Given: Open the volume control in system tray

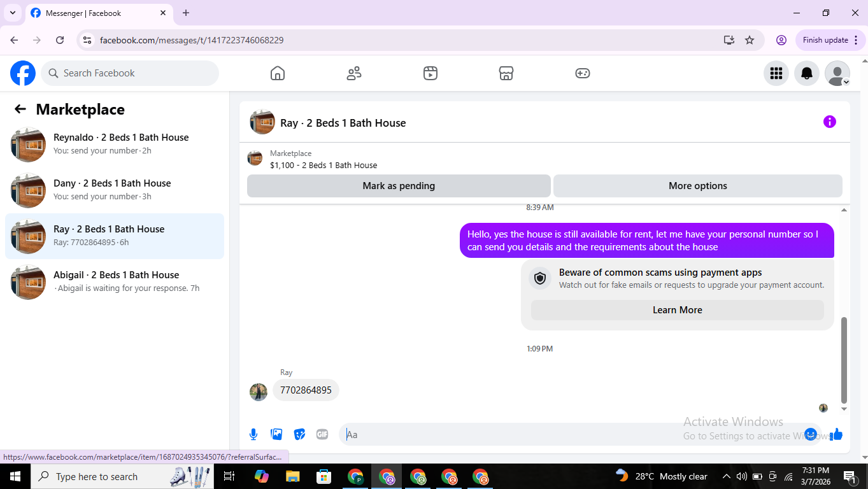Looking at the screenshot, I should [742, 476].
